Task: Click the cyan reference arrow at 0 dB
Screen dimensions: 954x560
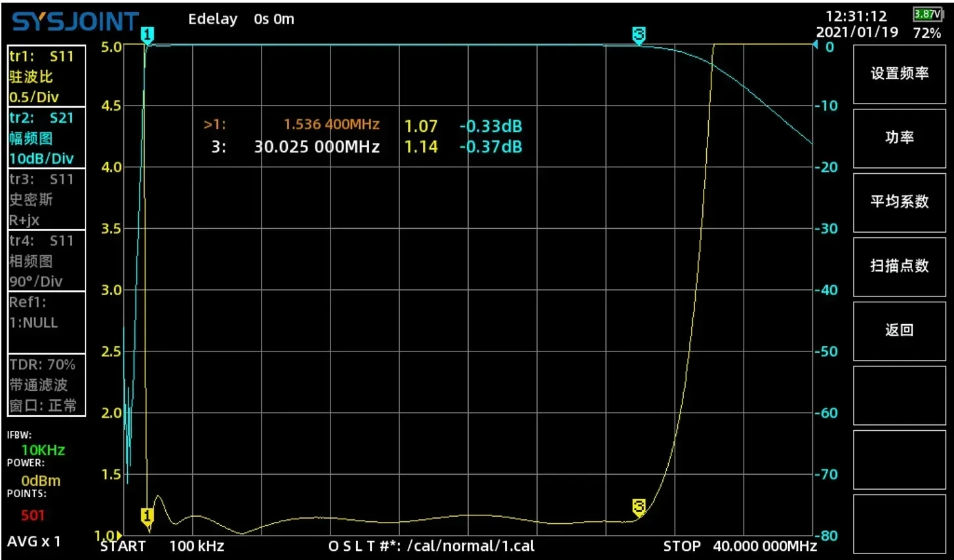Action: click(816, 45)
